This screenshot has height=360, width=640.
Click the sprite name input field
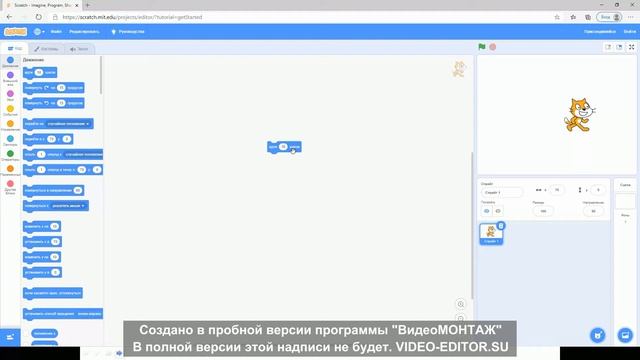[x=502, y=192]
